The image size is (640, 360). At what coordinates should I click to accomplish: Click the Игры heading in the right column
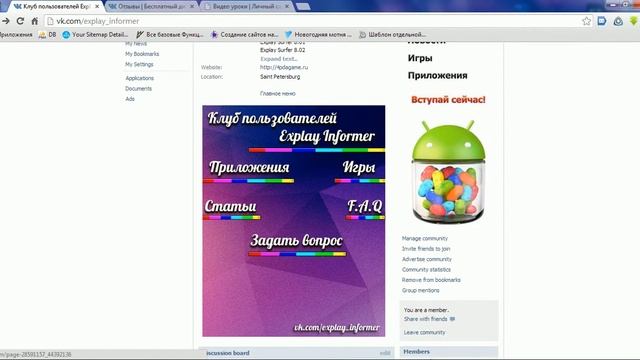pos(420,58)
